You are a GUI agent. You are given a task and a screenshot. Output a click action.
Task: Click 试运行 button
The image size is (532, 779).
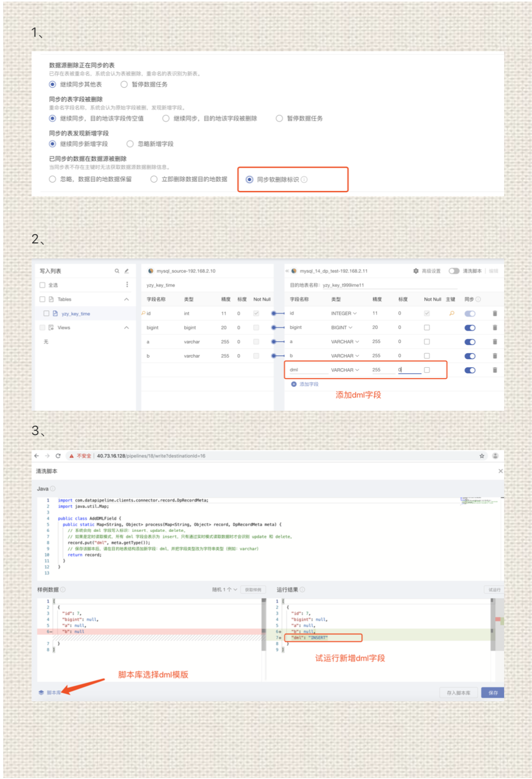[494, 589]
